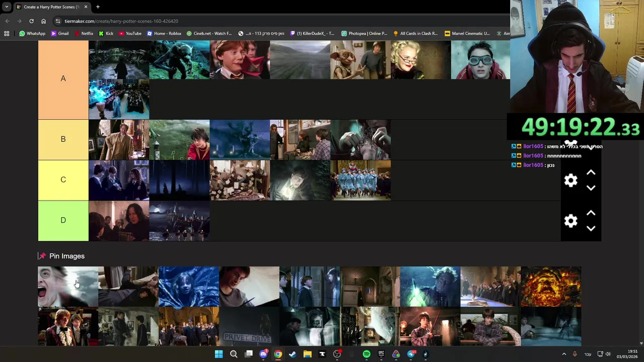Select the Snape image in tier D
Image resolution: width=644 pixels, height=362 pixels.
[119, 221]
